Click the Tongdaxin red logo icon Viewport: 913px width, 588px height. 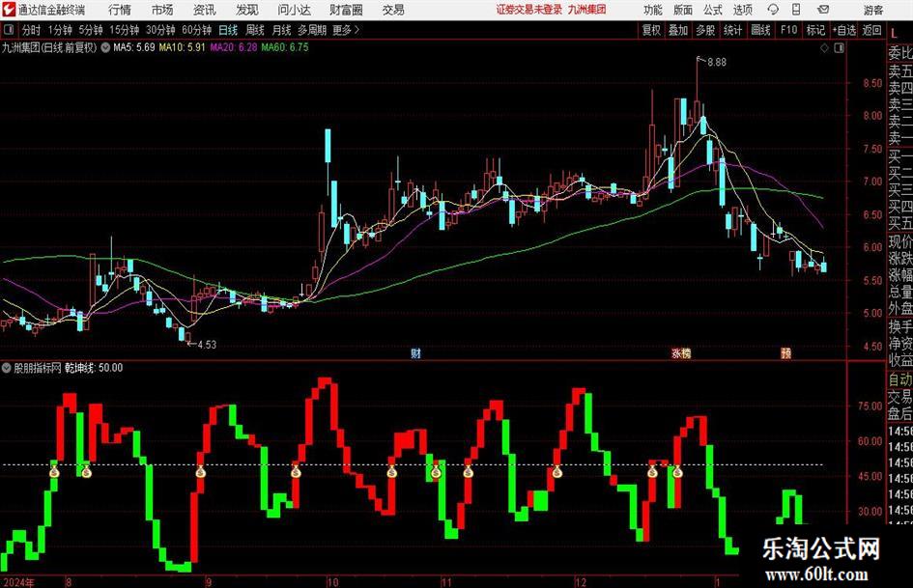[x=9, y=10]
